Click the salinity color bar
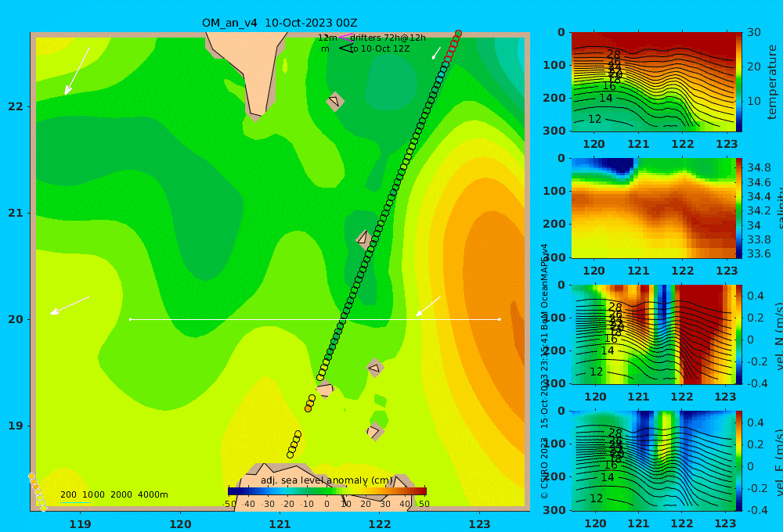The image size is (783, 532). coord(739,208)
